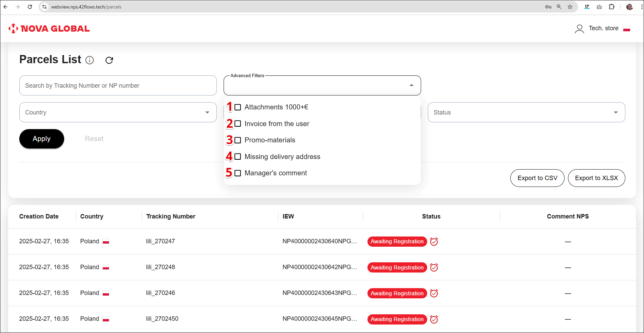Export the parcels list to XLSX
The height and width of the screenshot is (333, 644).
tap(596, 178)
